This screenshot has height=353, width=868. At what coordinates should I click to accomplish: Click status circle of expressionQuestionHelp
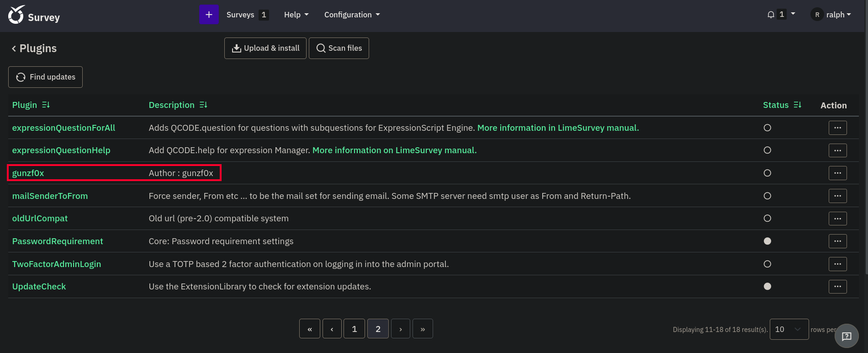coord(767,150)
